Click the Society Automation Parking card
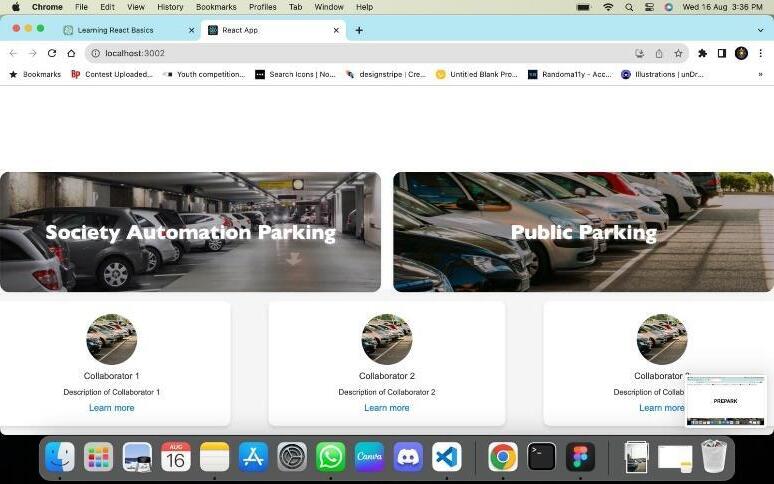This screenshot has height=484, width=774. (x=190, y=232)
